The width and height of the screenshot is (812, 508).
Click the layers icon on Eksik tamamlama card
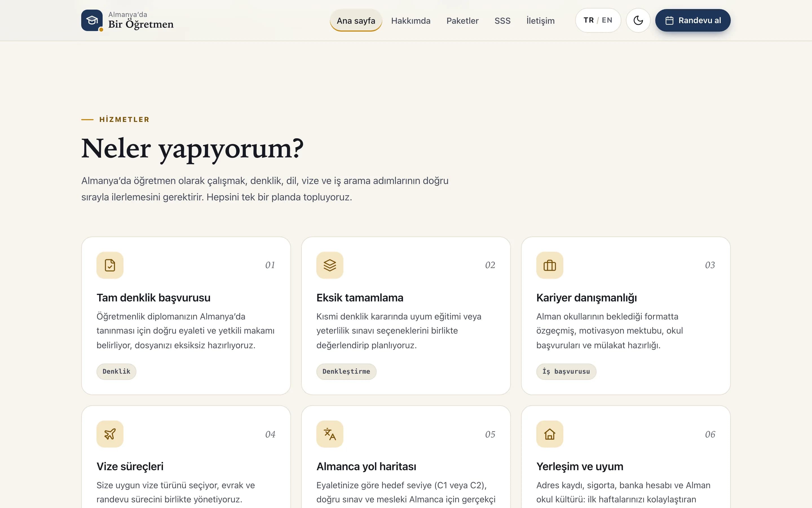pyautogui.click(x=330, y=265)
